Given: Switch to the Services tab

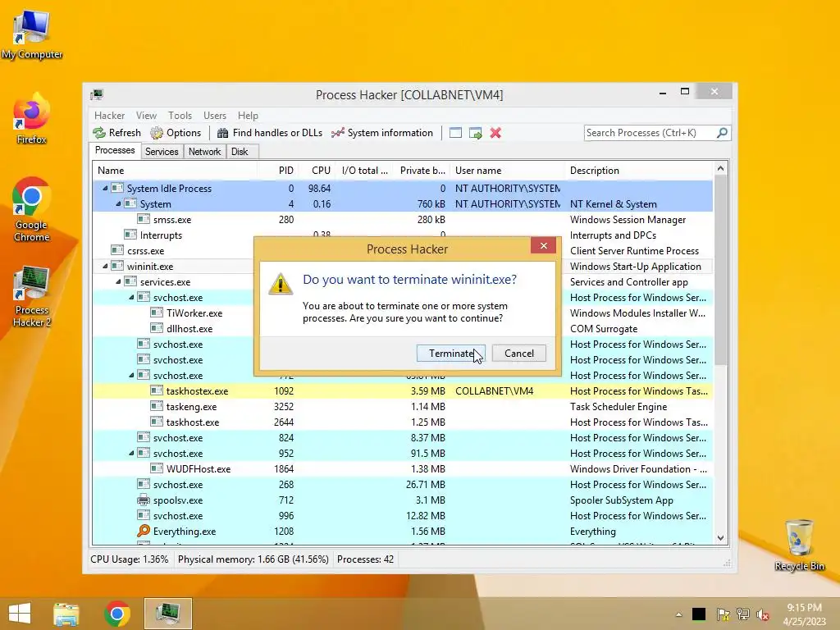Looking at the screenshot, I should (x=162, y=152).
